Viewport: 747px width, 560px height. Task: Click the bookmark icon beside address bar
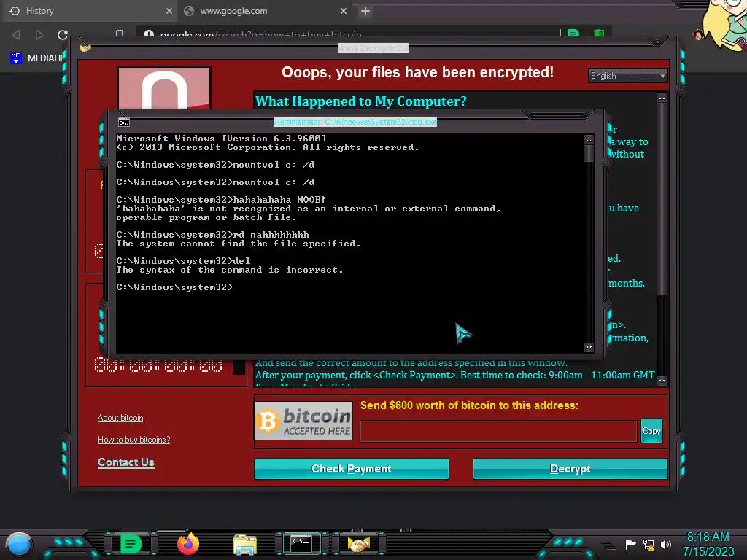click(x=120, y=34)
